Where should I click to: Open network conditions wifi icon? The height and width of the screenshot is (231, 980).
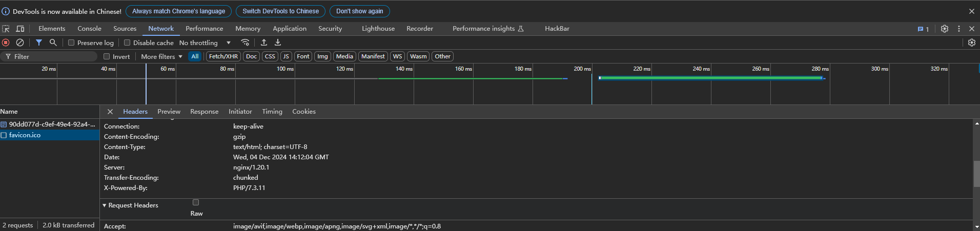point(246,43)
